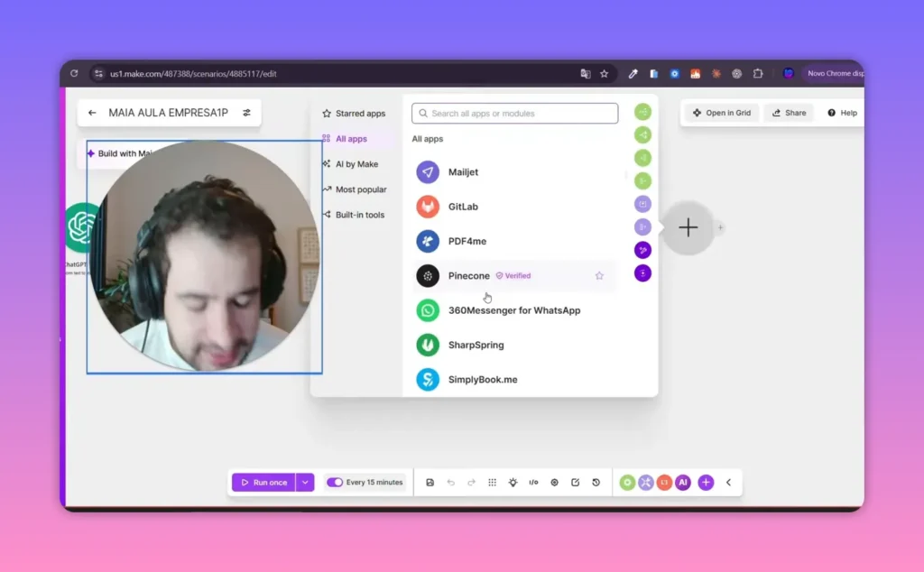
Task: Open the Help menu
Action: pos(842,113)
